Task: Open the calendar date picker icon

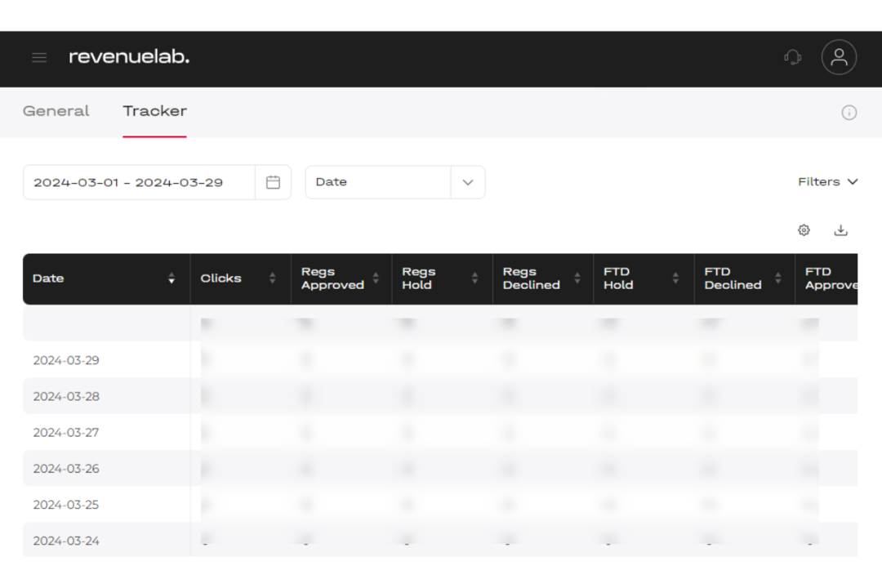Action: (273, 182)
